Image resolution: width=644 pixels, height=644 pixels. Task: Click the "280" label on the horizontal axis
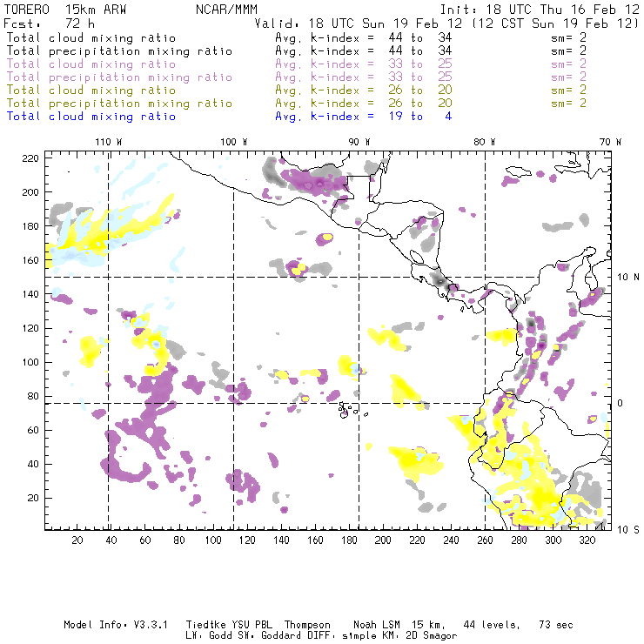pos(520,540)
